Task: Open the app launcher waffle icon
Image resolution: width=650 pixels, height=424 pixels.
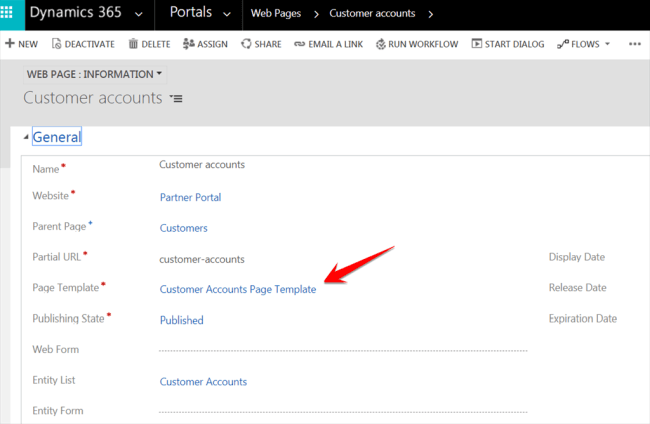Action: pos(6,12)
